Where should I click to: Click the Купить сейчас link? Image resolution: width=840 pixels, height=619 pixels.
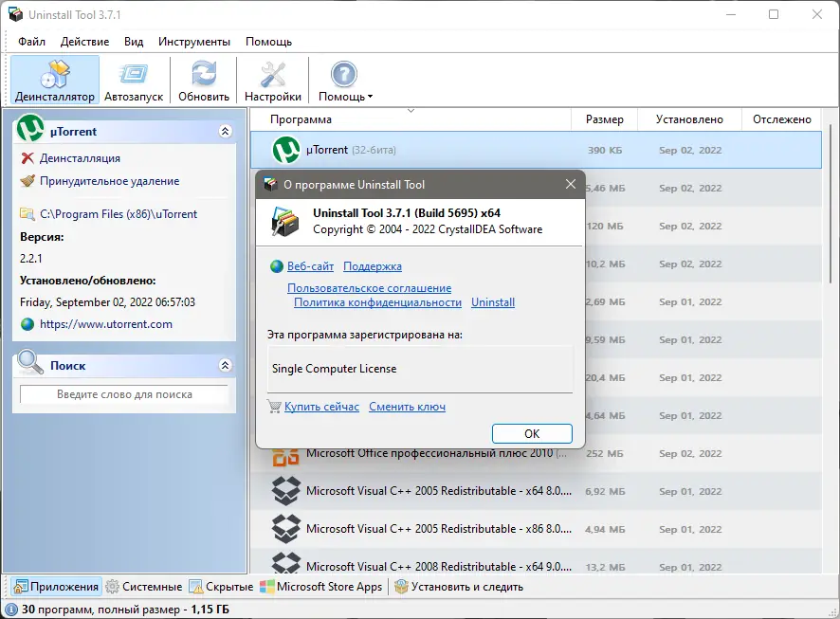coord(321,407)
